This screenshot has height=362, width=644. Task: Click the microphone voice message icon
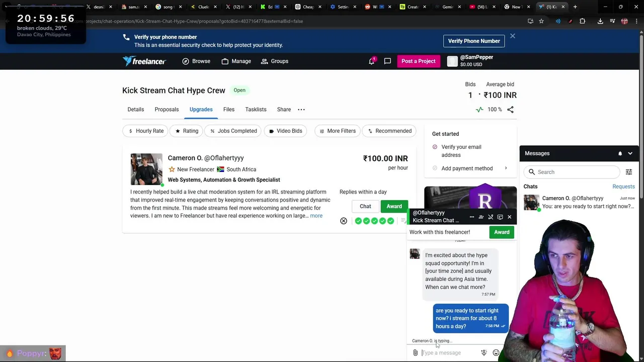click(484, 353)
